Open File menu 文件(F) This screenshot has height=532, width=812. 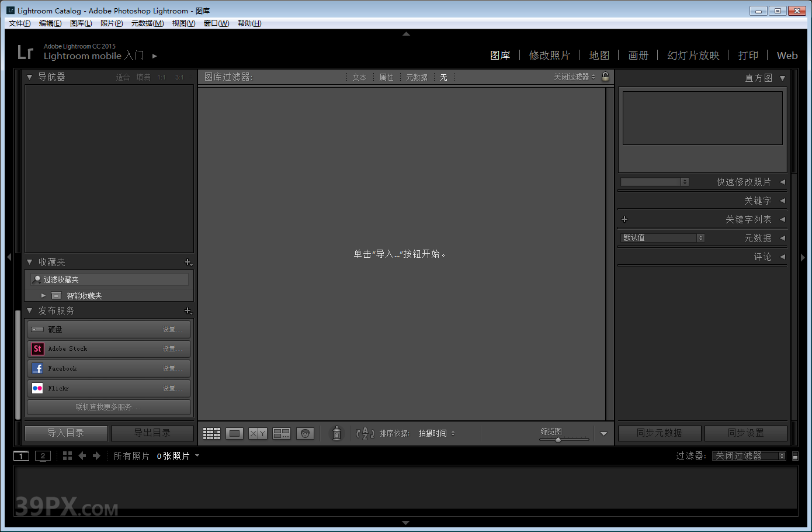click(19, 23)
